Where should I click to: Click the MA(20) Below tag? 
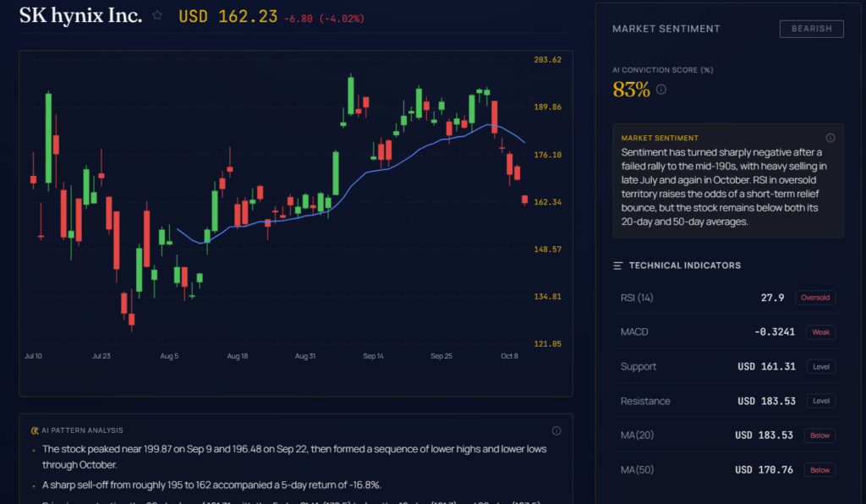pyautogui.click(x=819, y=436)
